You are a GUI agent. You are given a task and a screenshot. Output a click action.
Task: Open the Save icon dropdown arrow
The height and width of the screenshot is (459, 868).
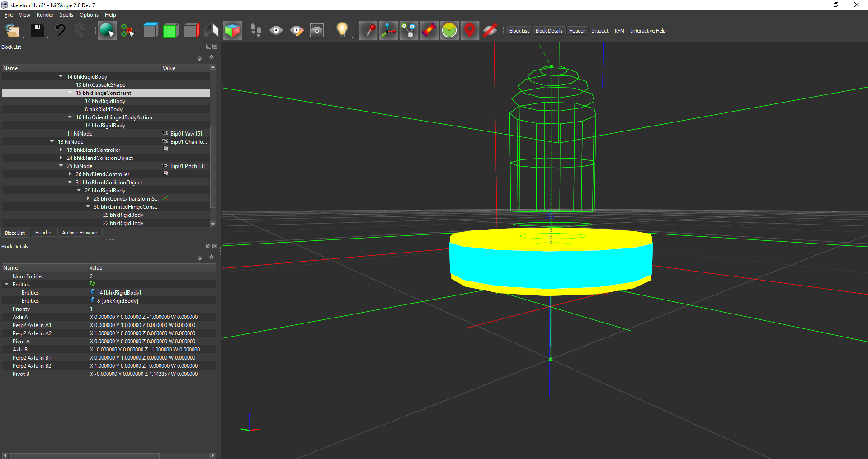pyautogui.click(x=47, y=37)
